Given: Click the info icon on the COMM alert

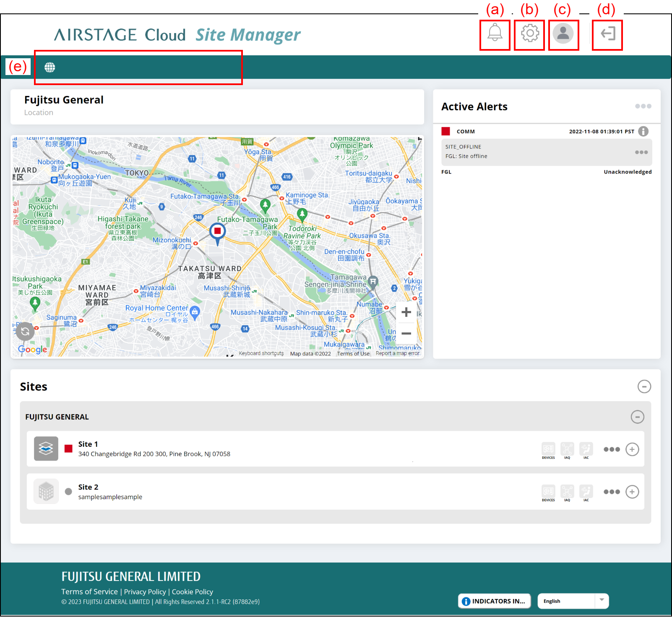Looking at the screenshot, I should point(643,131).
